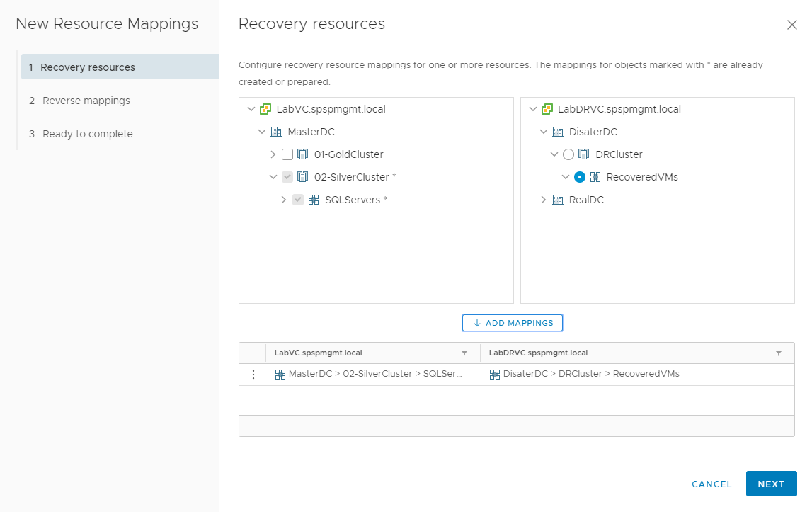
Task: Click the 01-GoldCluster cluster icon
Action: 303,154
